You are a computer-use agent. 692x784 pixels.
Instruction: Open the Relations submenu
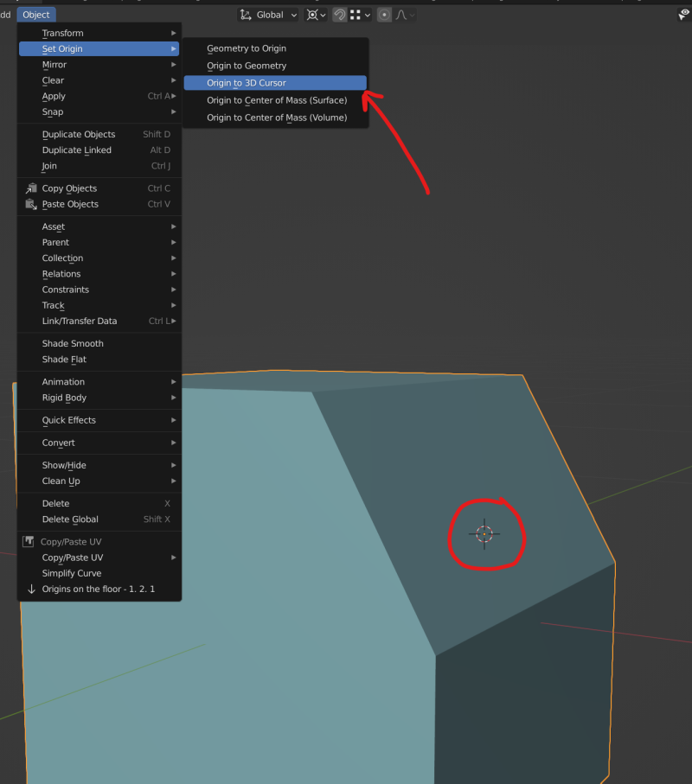[x=99, y=273]
